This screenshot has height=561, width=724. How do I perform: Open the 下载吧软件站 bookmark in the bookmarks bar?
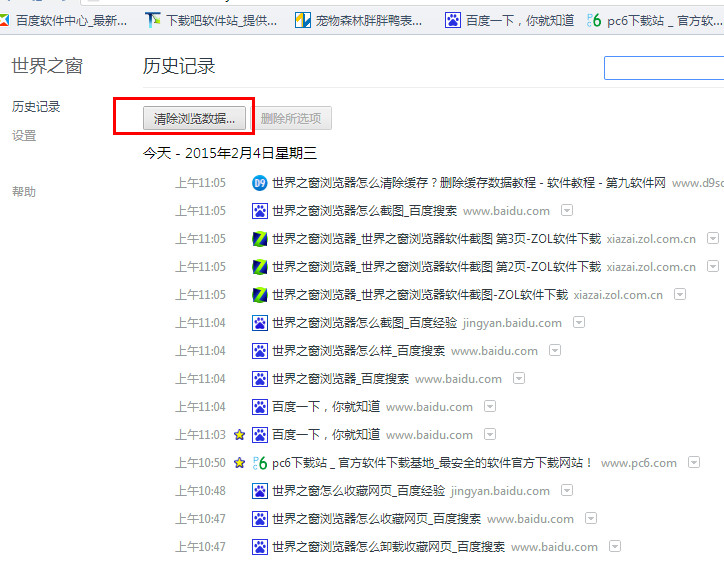pyautogui.click(x=211, y=20)
